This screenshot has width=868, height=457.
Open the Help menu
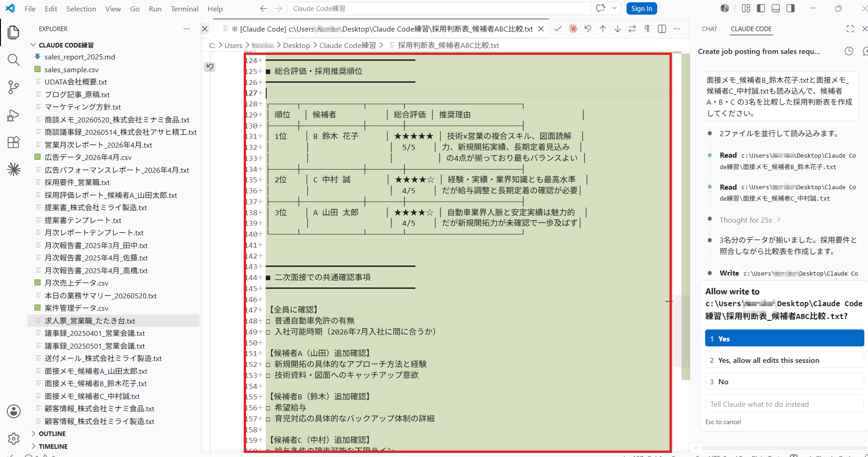(x=215, y=9)
